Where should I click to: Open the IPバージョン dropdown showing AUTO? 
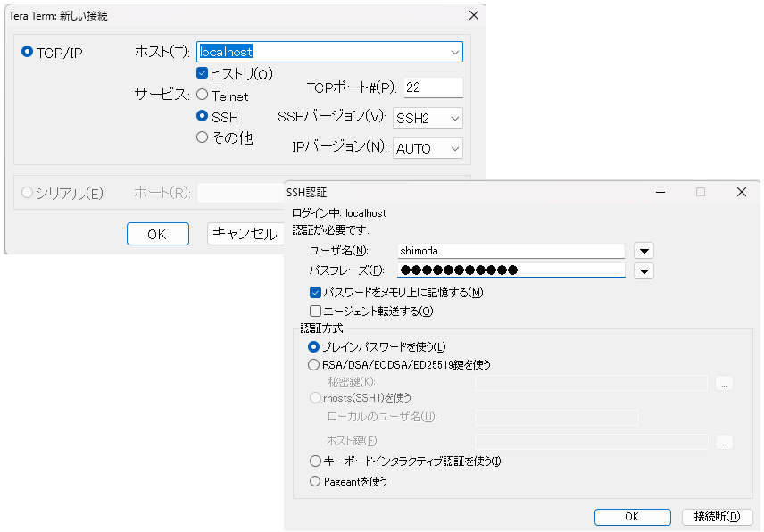(428, 148)
